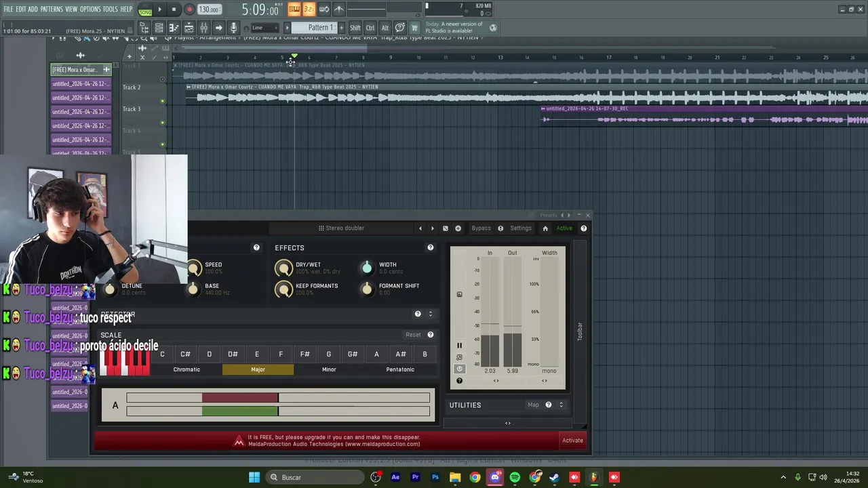Click previous preset arrow in plugin
The image size is (868, 488).
tap(420, 228)
